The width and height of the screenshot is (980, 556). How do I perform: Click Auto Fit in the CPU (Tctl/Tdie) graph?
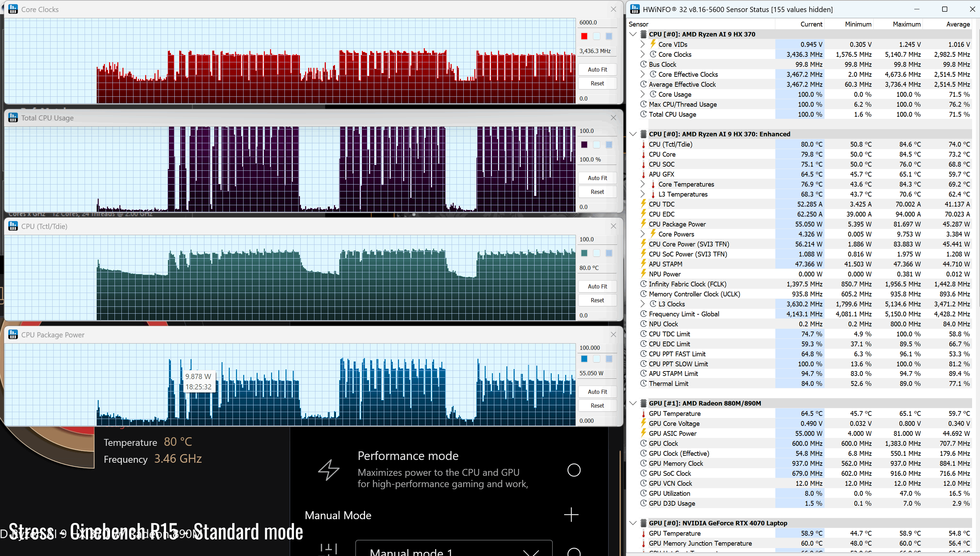[597, 286]
